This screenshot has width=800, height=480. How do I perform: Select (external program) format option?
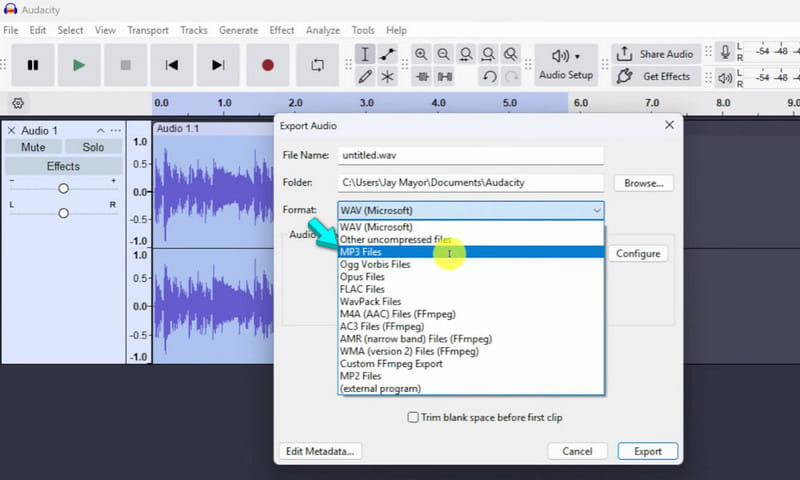(x=471, y=389)
